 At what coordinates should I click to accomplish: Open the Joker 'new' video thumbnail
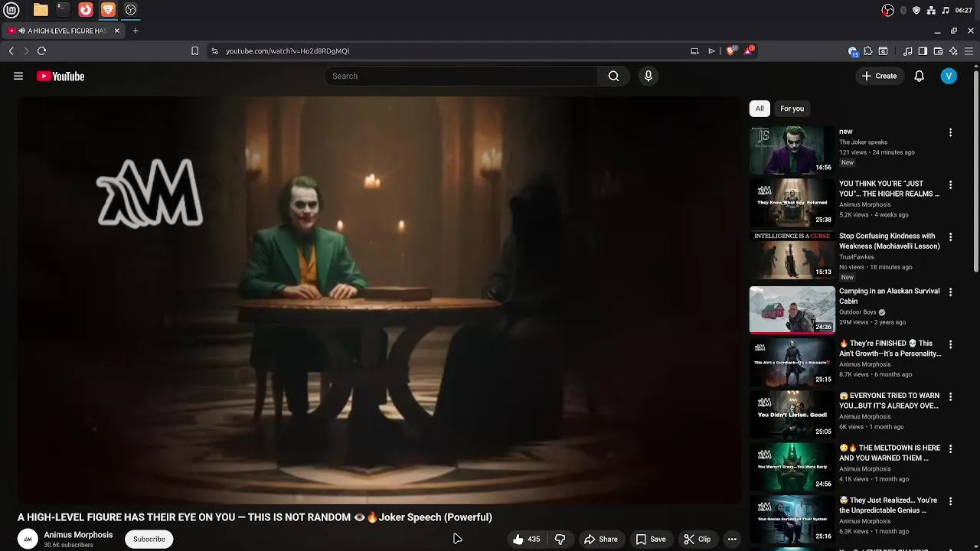[x=792, y=150]
